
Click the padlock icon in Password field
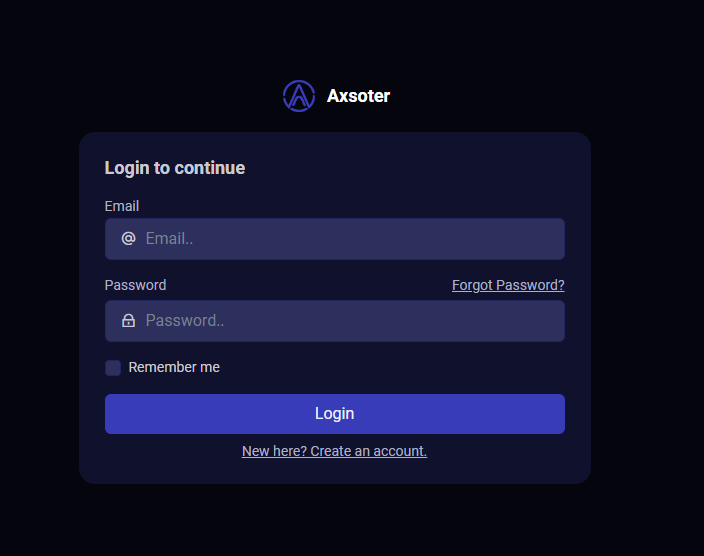(128, 321)
